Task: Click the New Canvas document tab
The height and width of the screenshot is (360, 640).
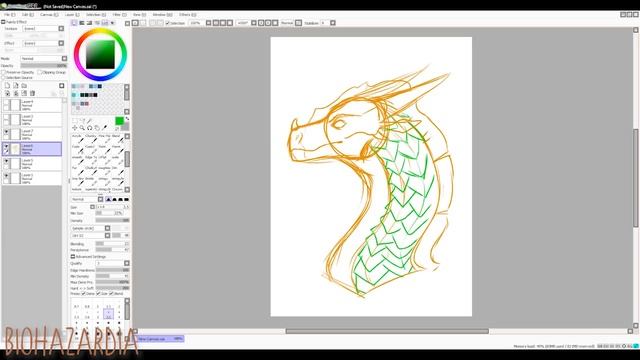Action: (x=160, y=339)
